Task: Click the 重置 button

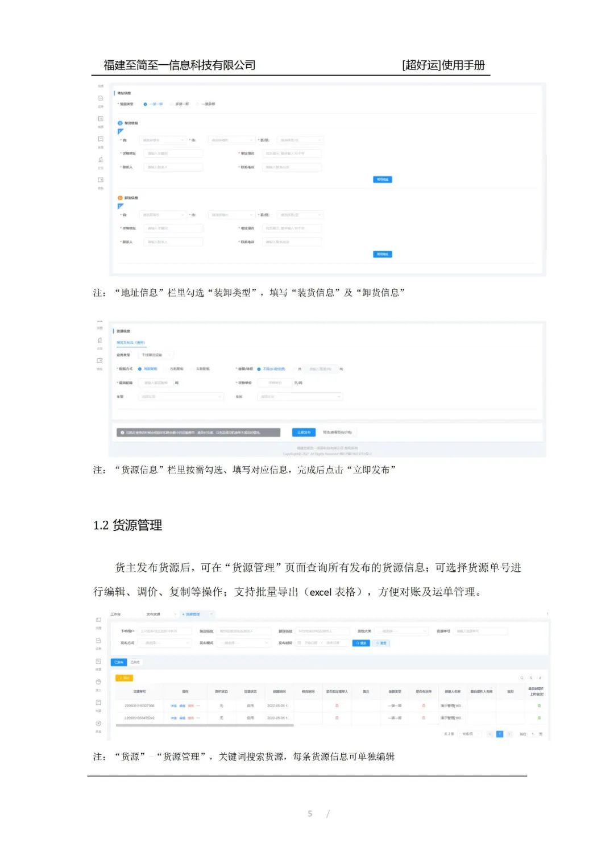Action: (x=381, y=643)
